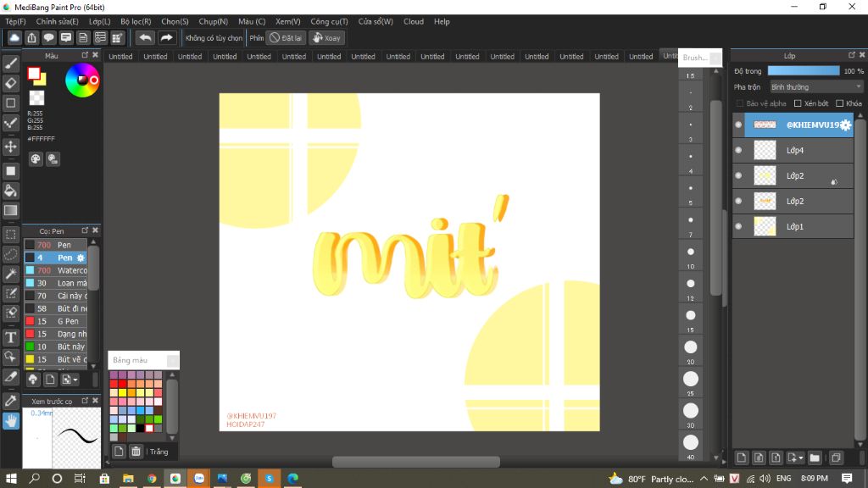Click the Redo arrow in toolbar
Image resolution: width=868 pixels, height=488 pixels.
point(166,37)
